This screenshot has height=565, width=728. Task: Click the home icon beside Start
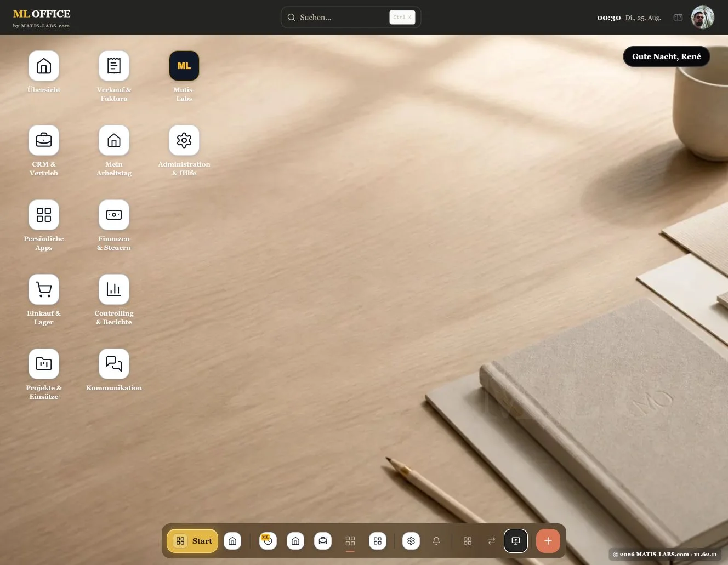click(x=232, y=541)
